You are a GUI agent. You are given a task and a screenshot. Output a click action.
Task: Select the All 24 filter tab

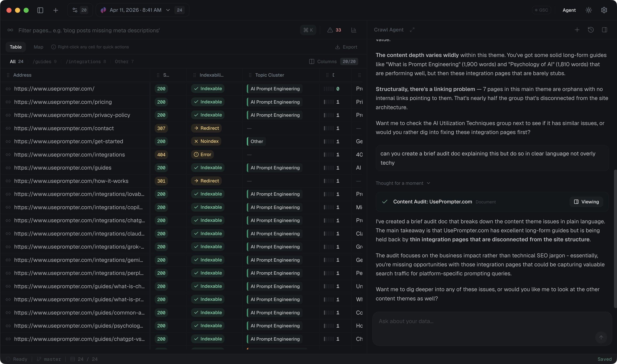(x=16, y=61)
